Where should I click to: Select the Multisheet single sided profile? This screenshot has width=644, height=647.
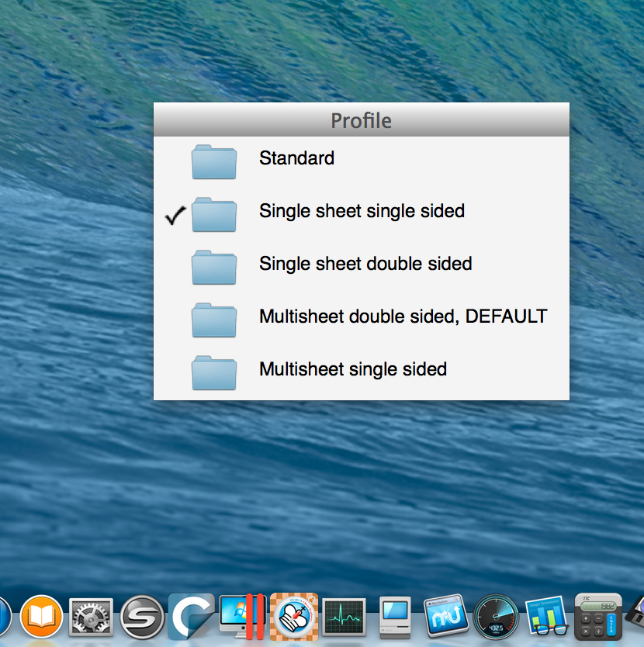point(352,369)
